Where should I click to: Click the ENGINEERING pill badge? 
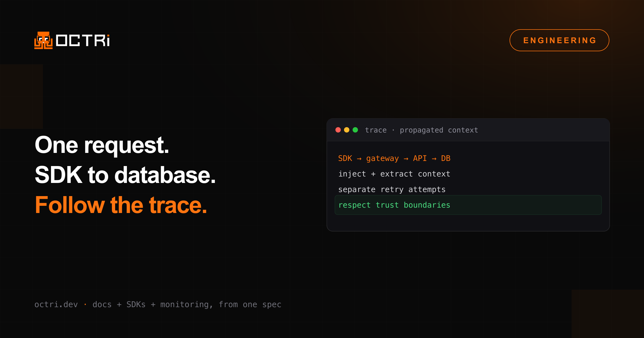[559, 40]
